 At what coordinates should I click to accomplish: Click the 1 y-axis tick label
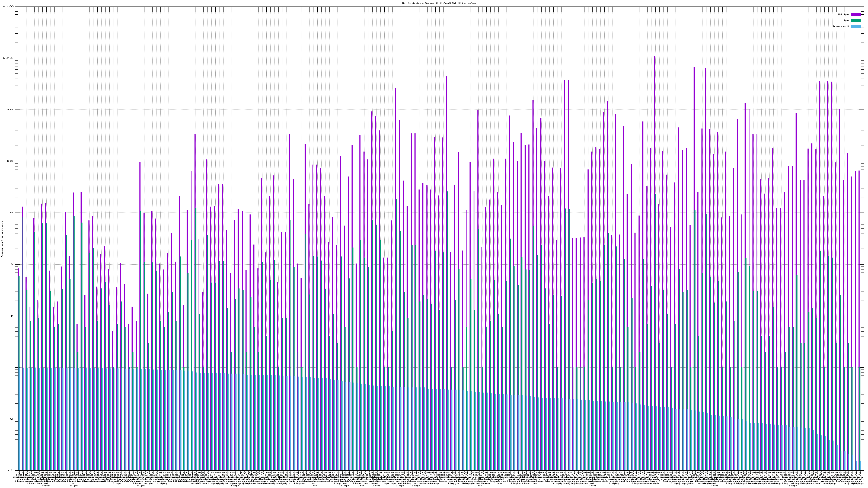(13, 367)
